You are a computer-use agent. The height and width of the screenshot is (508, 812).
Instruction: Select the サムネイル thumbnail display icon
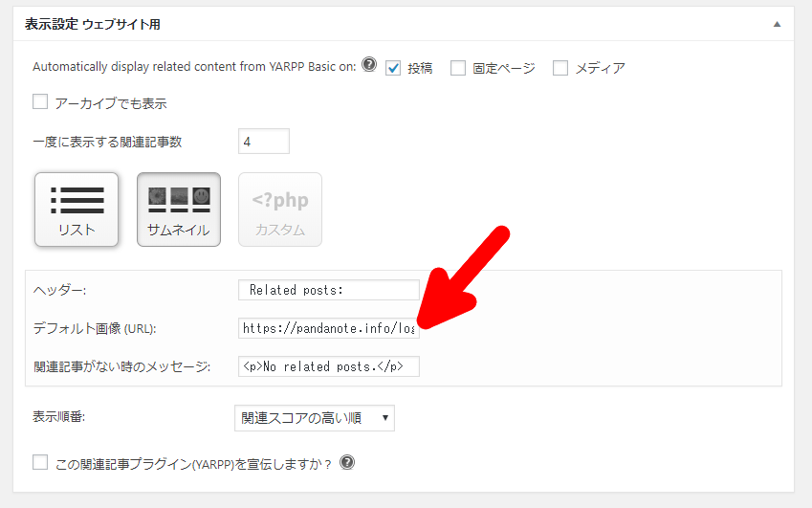(179, 209)
